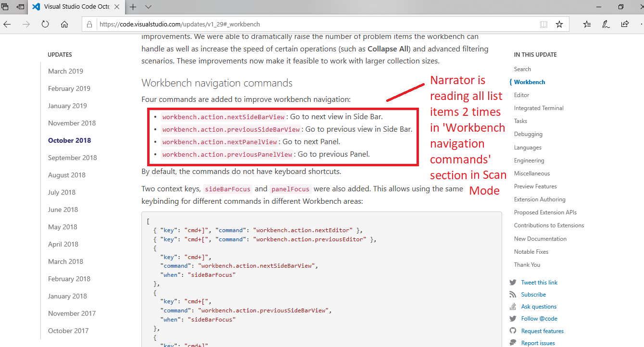Open May 2018 update
644x347 pixels.
pyautogui.click(x=63, y=227)
